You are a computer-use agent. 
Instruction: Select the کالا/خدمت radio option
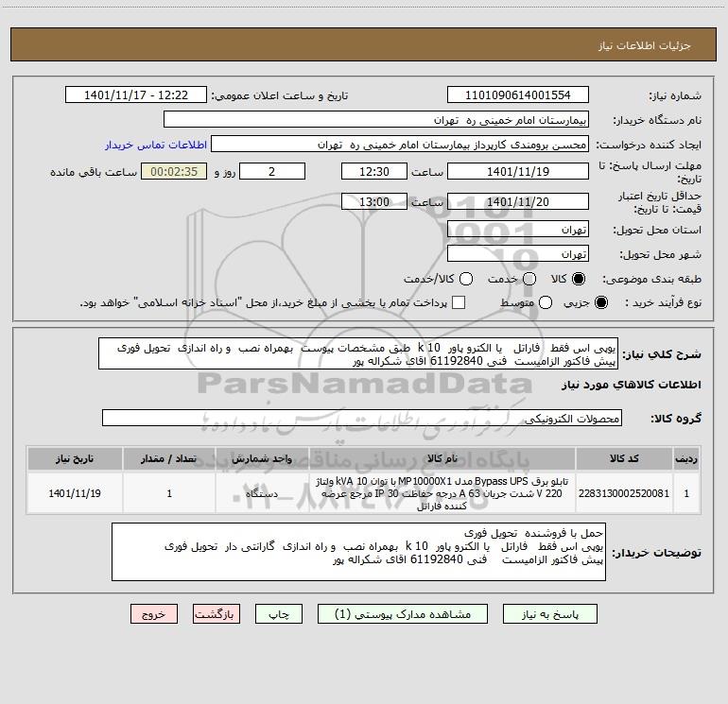pos(466,279)
